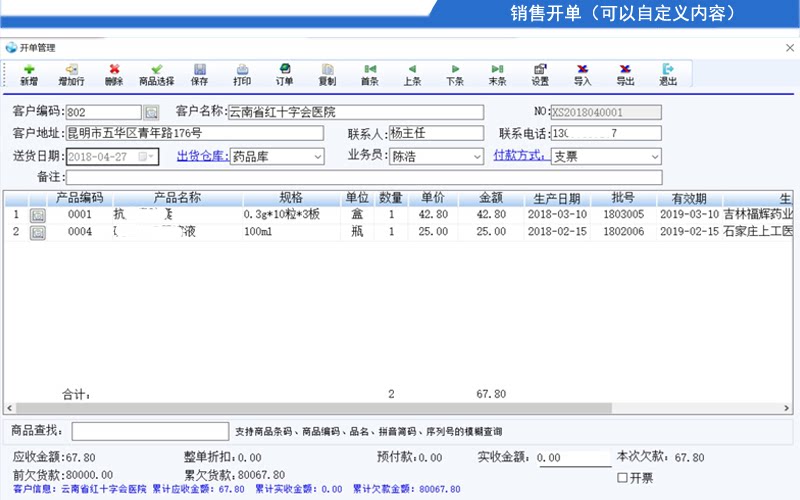Viewport: 800px width, 500px height.
Task: Open the 订单 (order) toolbar icon
Action: 285,74
